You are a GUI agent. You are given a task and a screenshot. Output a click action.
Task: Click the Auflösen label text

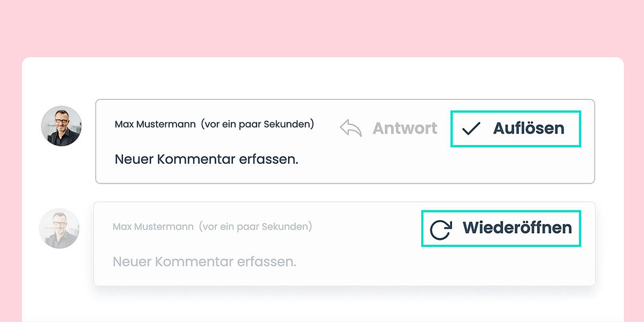tap(528, 128)
